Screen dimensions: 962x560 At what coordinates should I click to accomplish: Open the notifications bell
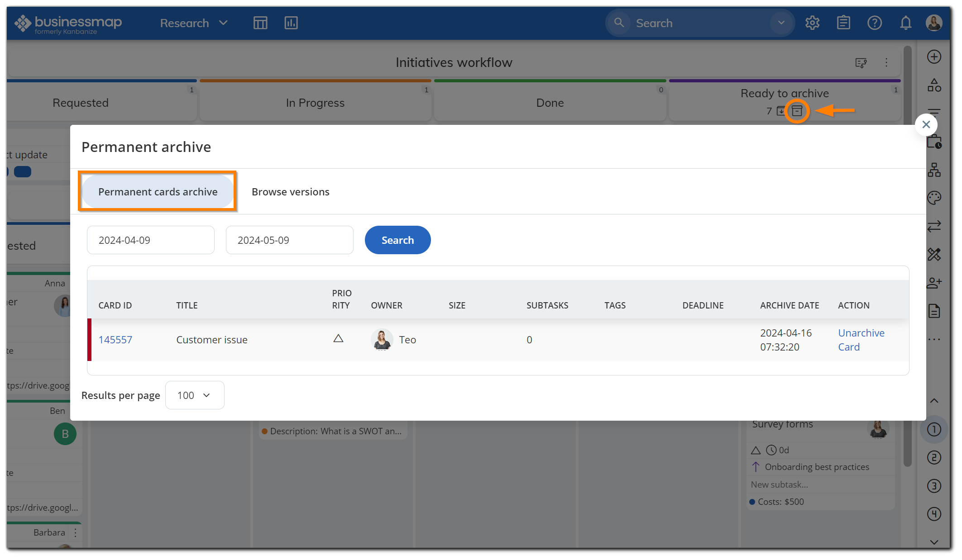(x=905, y=23)
